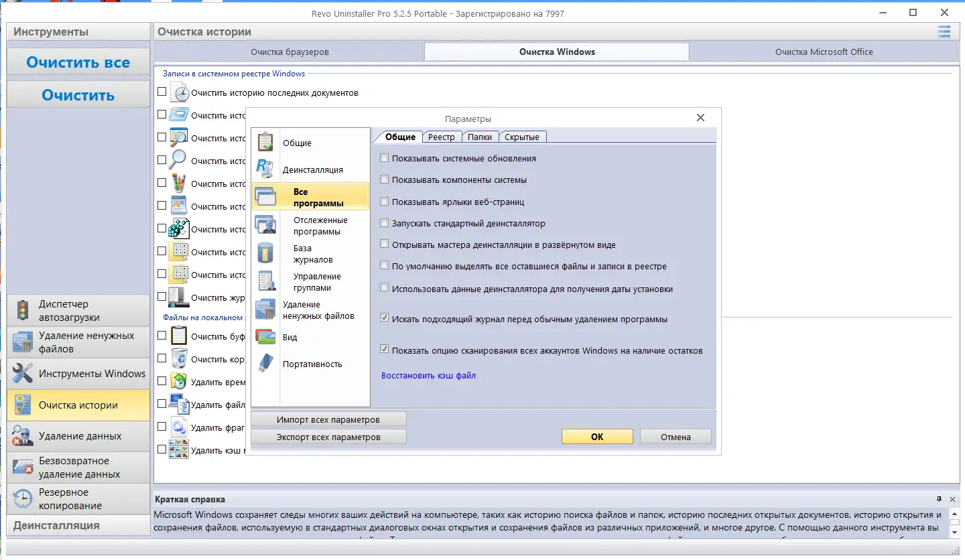
Task: Click the Удалить врем temporary files icon
Action: [x=179, y=381]
